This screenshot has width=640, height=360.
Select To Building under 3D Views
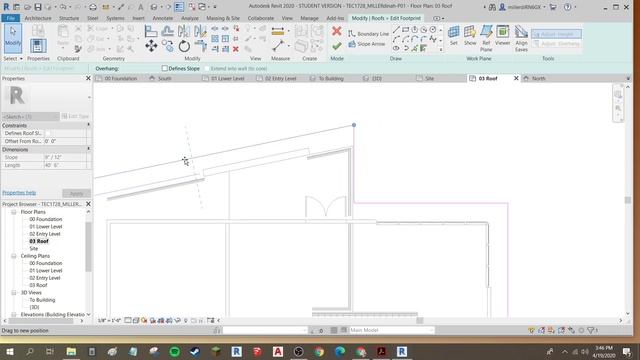[x=42, y=300]
